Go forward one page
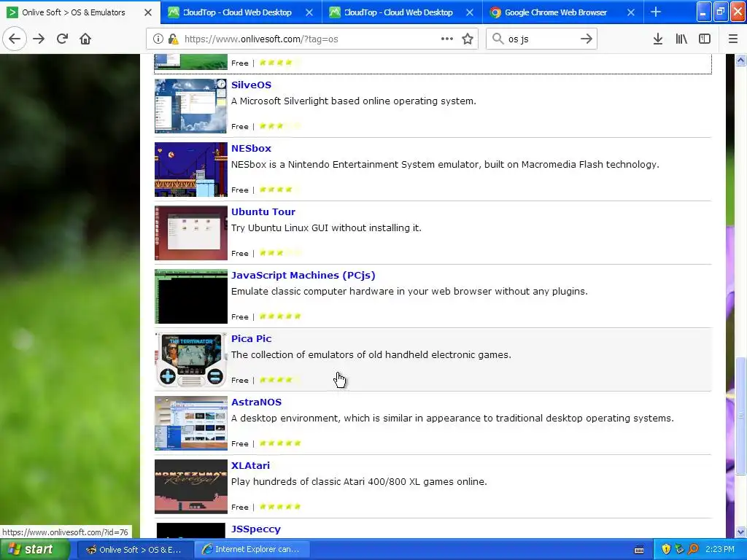Image resolution: width=747 pixels, height=560 pixels. [x=39, y=39]
